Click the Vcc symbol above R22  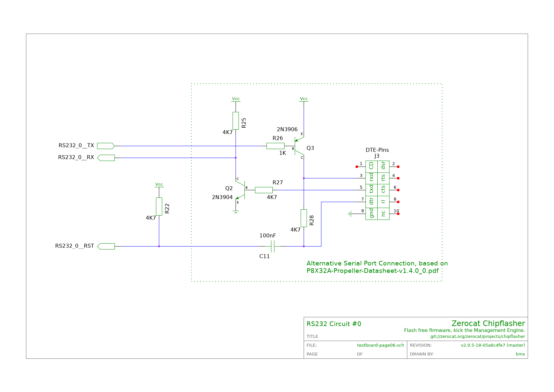pos(159,185)
